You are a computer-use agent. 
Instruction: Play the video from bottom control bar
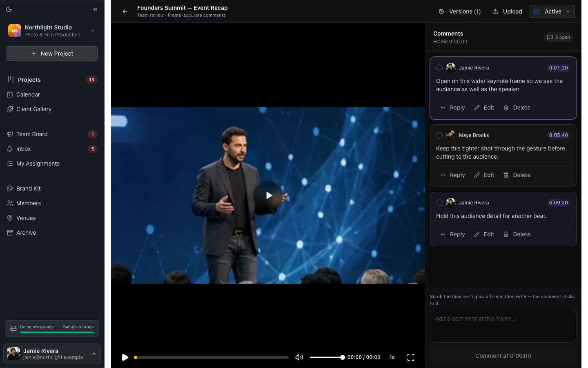pos(125,357)
